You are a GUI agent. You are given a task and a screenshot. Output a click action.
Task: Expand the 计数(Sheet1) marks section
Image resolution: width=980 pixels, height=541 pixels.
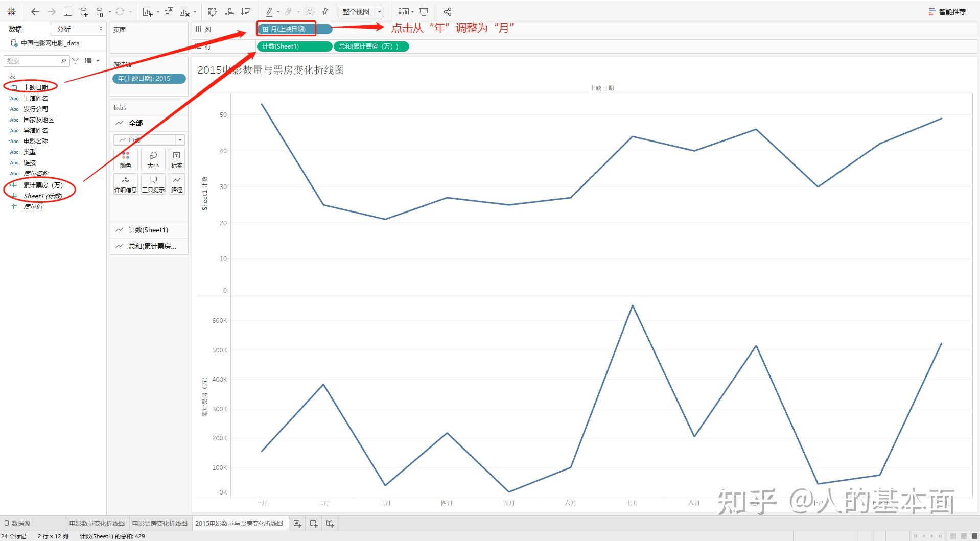tap(149, 230)
